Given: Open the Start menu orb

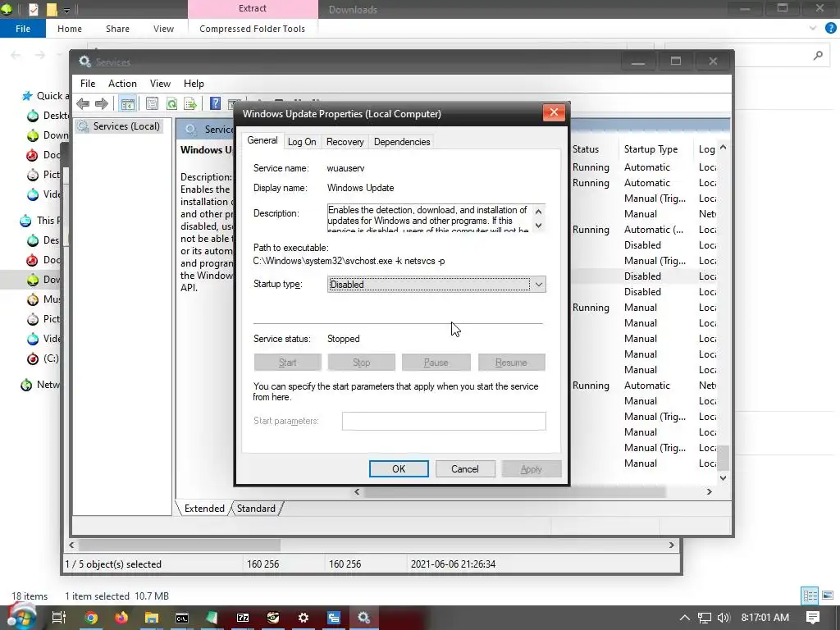Looking at the screenshot, I should tap(21, 617).
